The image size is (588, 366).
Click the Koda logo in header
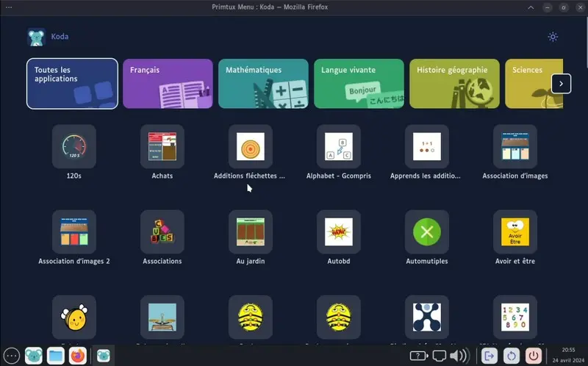coord(36,37)
